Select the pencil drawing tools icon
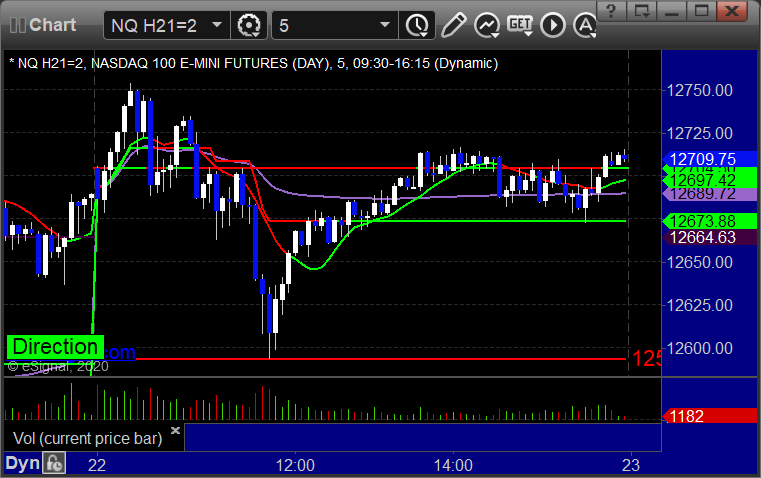The image size is (761, 478). 454,25
